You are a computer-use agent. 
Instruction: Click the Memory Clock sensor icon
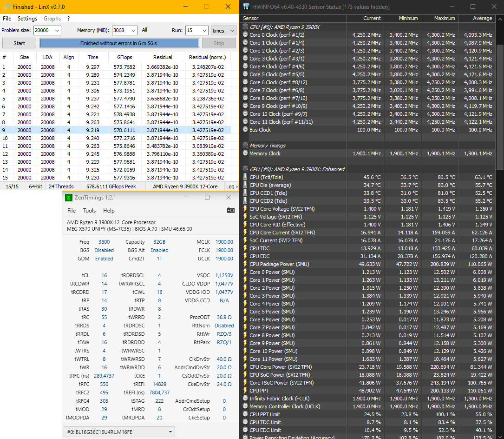coord(245,153)
